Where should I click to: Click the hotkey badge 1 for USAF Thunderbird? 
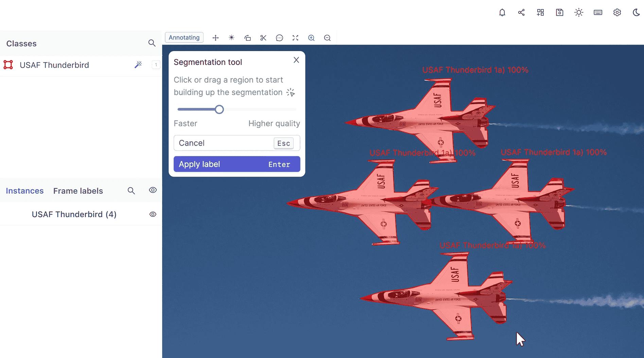click(156, 65)
